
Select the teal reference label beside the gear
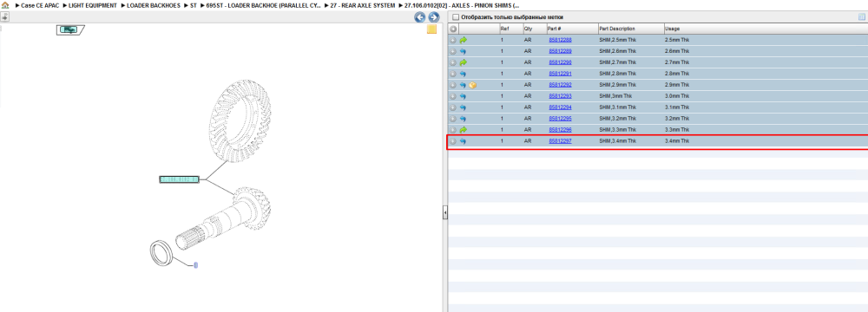pyautogui.click(x=179, y=179)
